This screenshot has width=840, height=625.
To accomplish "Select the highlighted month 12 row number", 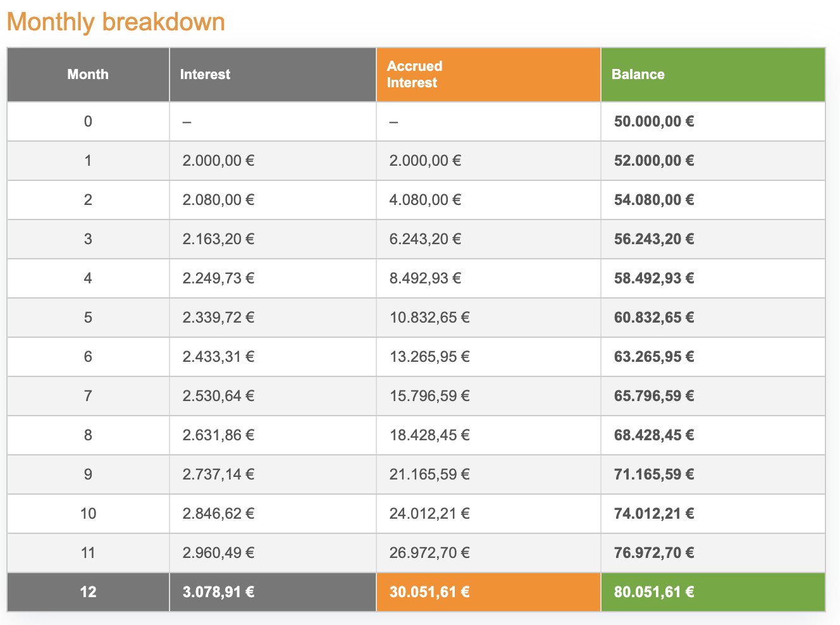I will pos(88,592).
